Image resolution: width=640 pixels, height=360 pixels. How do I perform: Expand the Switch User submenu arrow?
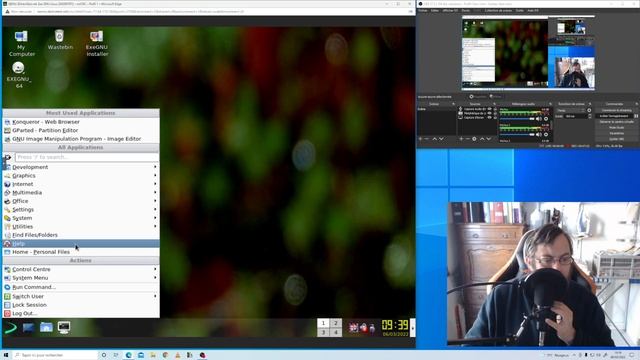click(155, 296)
